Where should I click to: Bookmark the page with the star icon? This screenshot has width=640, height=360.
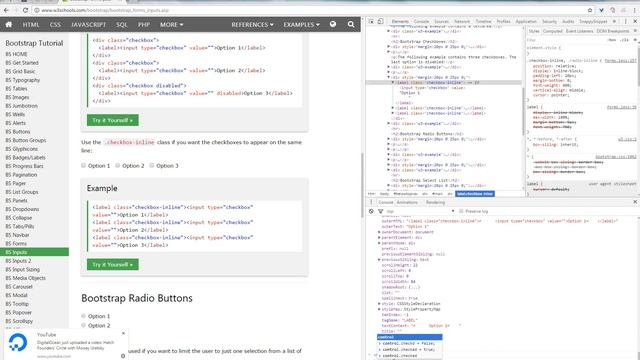point(590,10)
